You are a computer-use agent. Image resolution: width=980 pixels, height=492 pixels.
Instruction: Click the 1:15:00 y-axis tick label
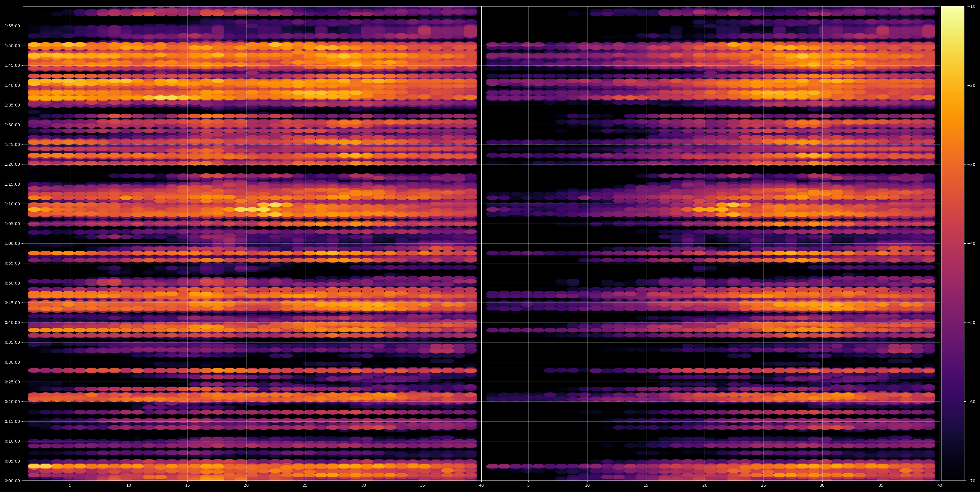[12, 184]
